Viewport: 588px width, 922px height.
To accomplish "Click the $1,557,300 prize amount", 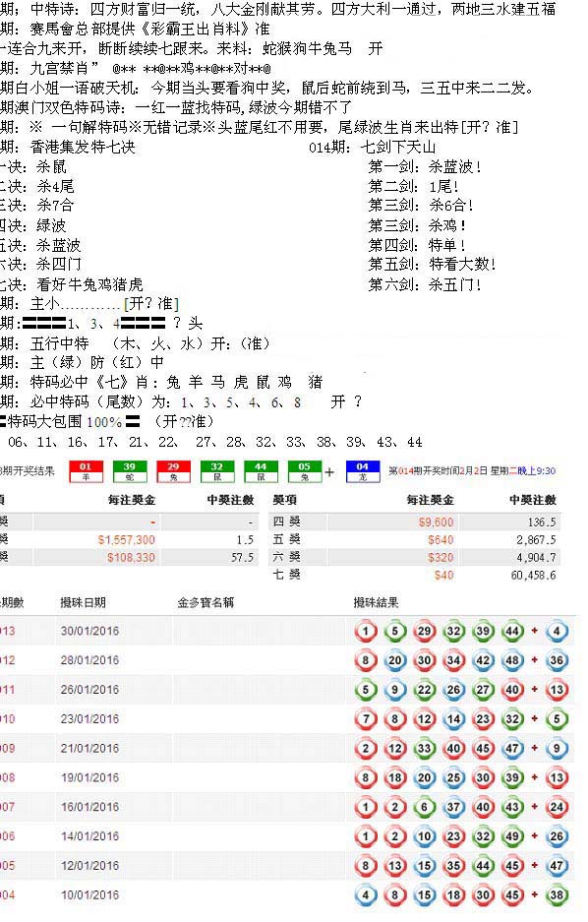I will [x=126, y=540].
